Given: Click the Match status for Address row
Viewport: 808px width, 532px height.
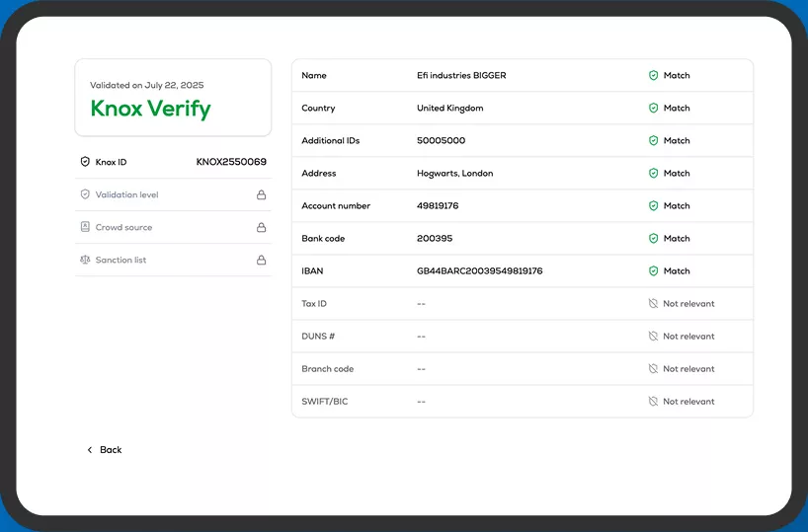Looking at the screenshot, I should pyautogui.click(x=676, y=173).
